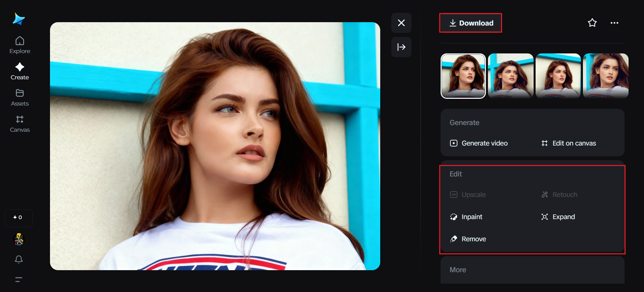
Task: Open the Explore page in sidebar
Action: (20, 45)
